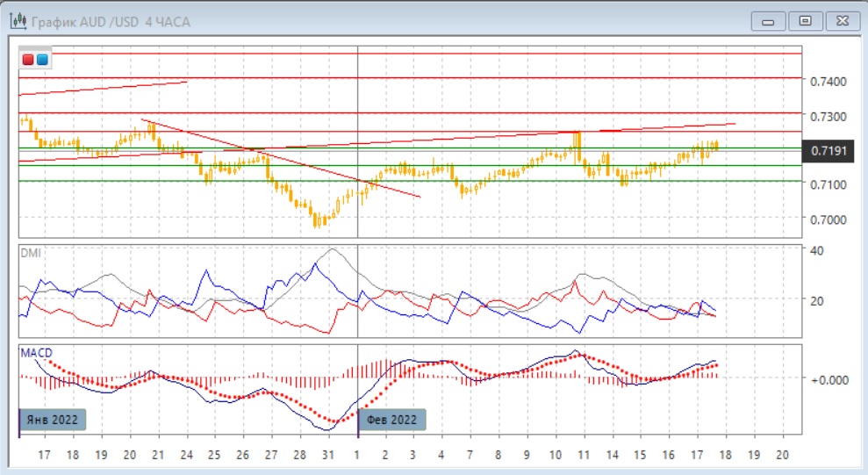This screenshot has width=868, height=475.
Task: Click the red square chart icon
Action: click(x=28, y=60)
